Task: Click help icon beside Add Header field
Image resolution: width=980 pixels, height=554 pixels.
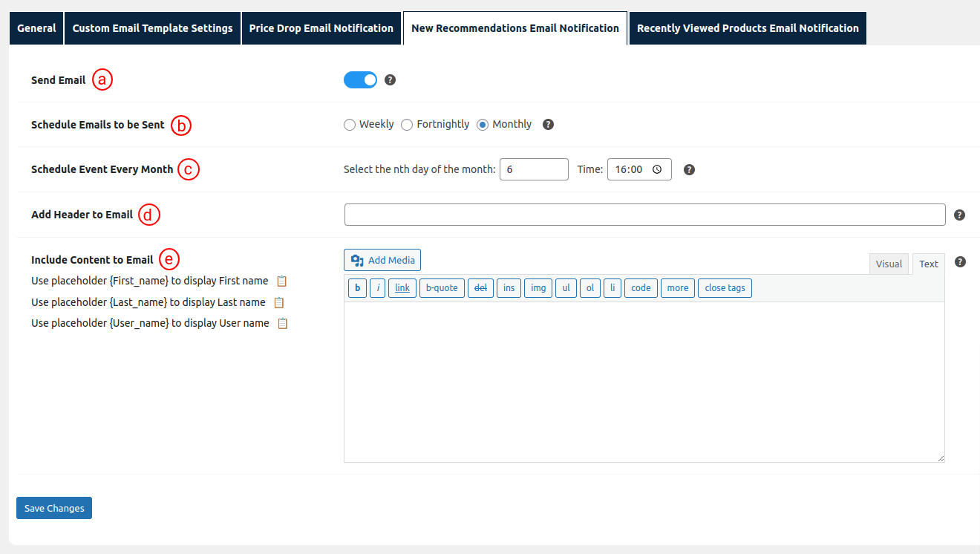Action: (959, 215)
